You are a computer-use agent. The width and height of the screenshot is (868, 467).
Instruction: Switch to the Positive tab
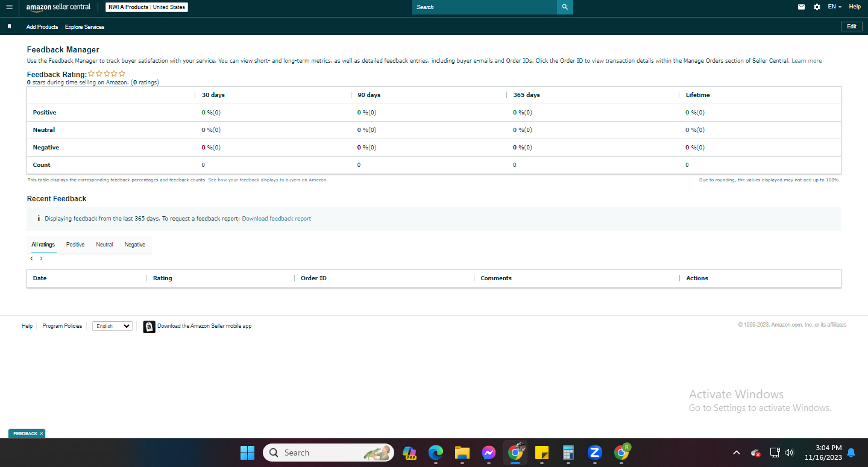point(75,245)
